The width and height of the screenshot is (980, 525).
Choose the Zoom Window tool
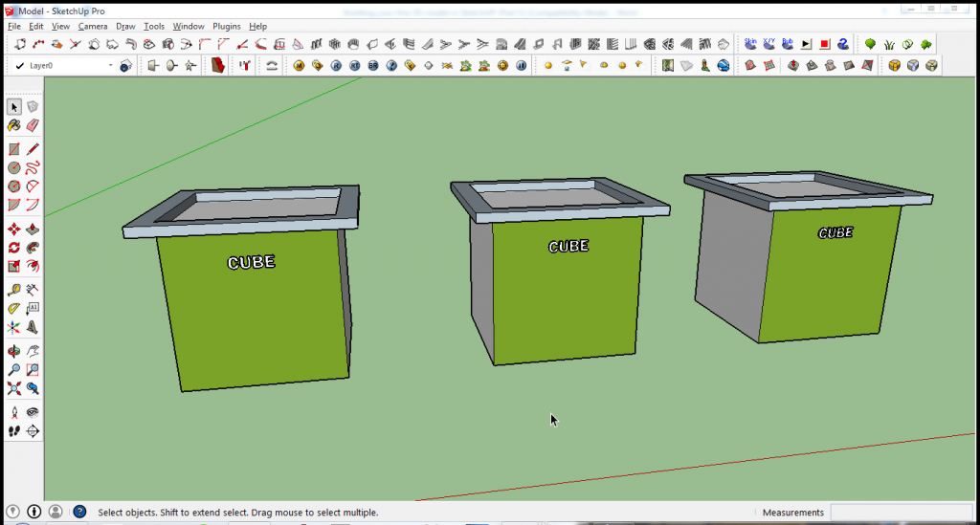point(33,370)
